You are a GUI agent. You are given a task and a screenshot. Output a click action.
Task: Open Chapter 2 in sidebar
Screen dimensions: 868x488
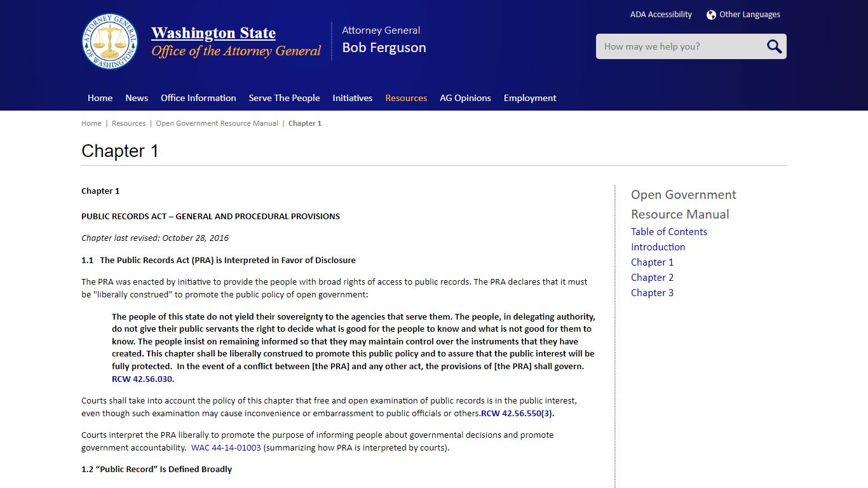652,278
